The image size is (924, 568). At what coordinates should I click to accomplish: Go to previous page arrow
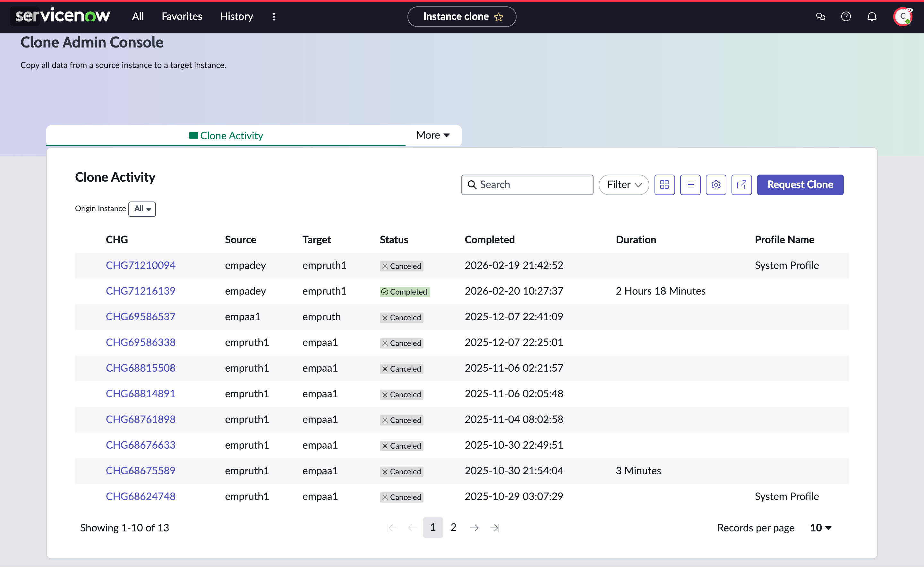click(x=412, y=528)
